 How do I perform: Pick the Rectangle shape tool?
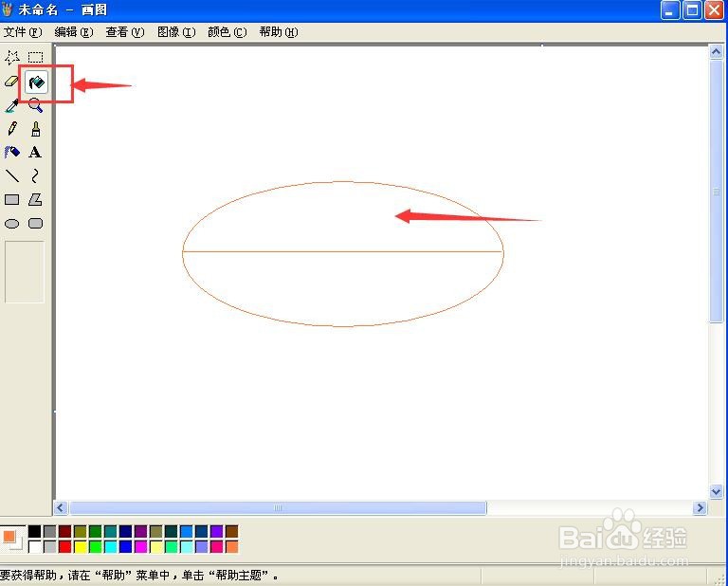[12, 200]
